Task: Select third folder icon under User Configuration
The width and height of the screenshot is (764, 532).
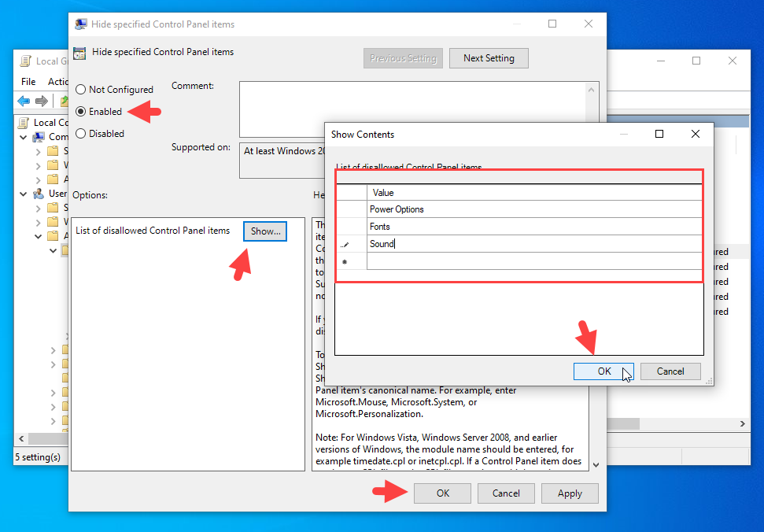Action: (53, 236)
